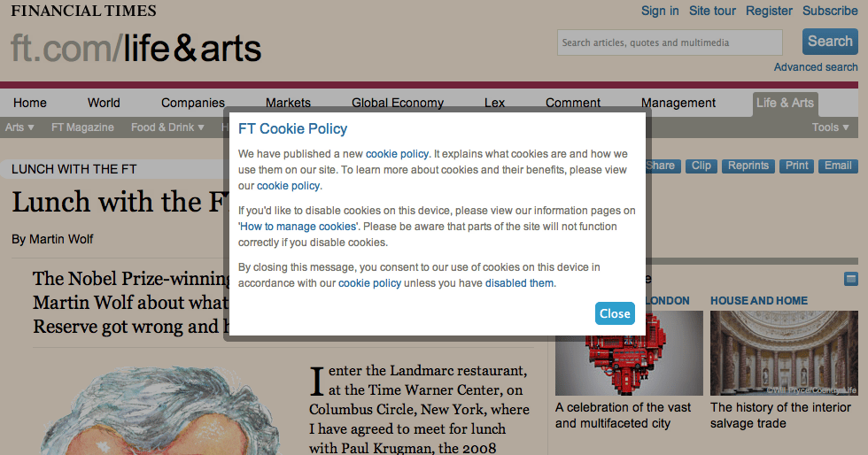Screen dimensions: 868x455
Task: Collapse the panel using the minus icon
Action: [851, 279]
